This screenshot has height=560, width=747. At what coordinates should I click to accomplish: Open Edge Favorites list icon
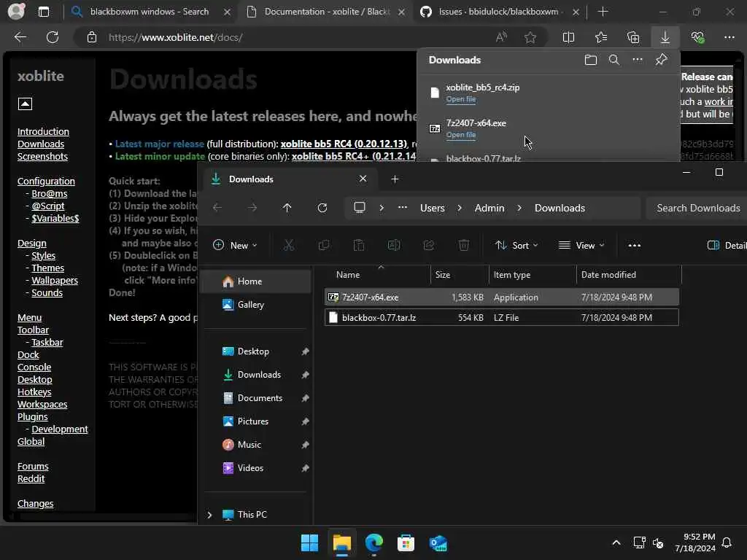coord(601,37)
